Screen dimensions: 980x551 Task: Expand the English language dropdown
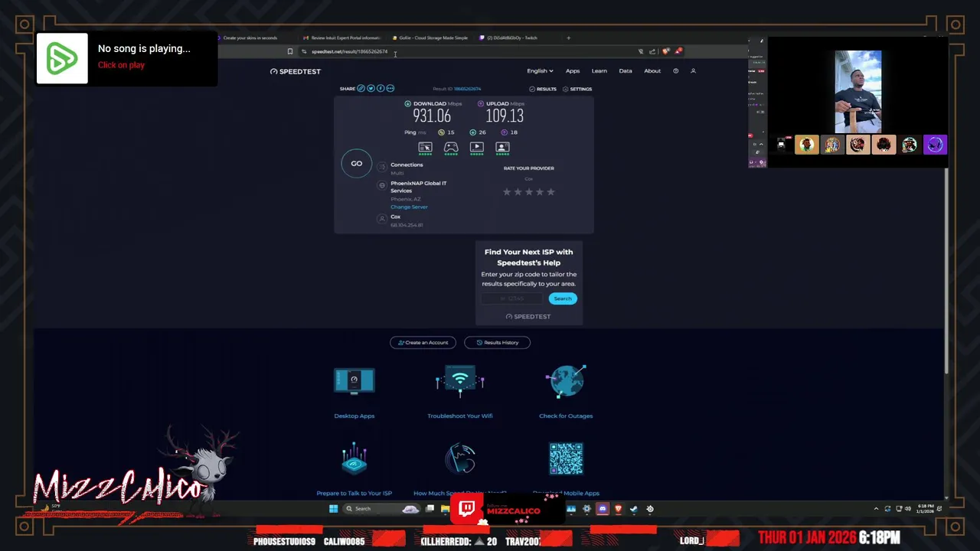click(540, 71)
